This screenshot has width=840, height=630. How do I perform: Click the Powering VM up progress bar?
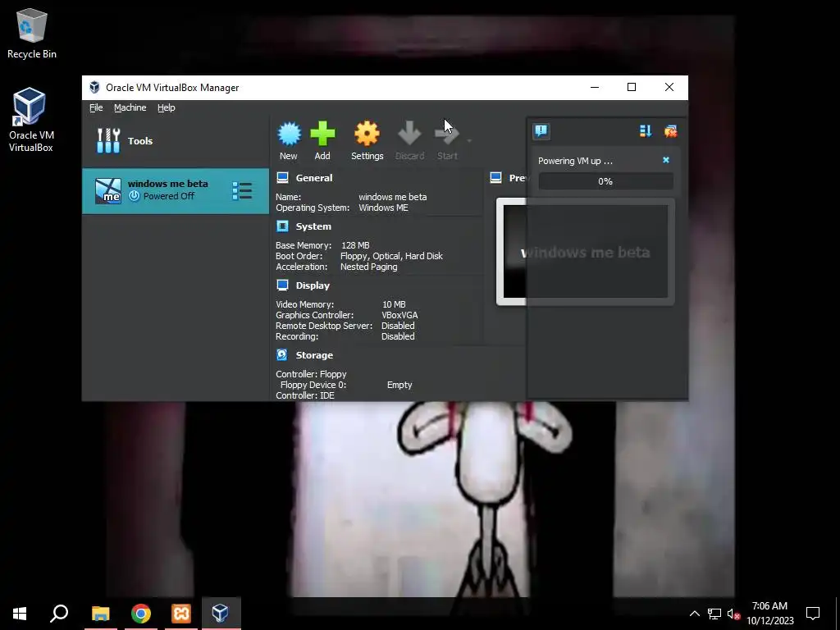coord(605,181)
